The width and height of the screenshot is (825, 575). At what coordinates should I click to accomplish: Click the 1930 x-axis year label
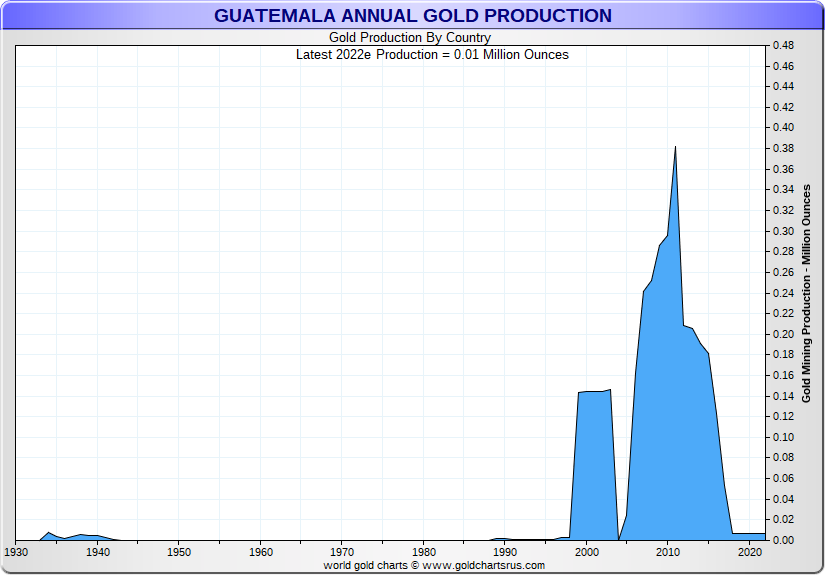[x=16, y=552]
